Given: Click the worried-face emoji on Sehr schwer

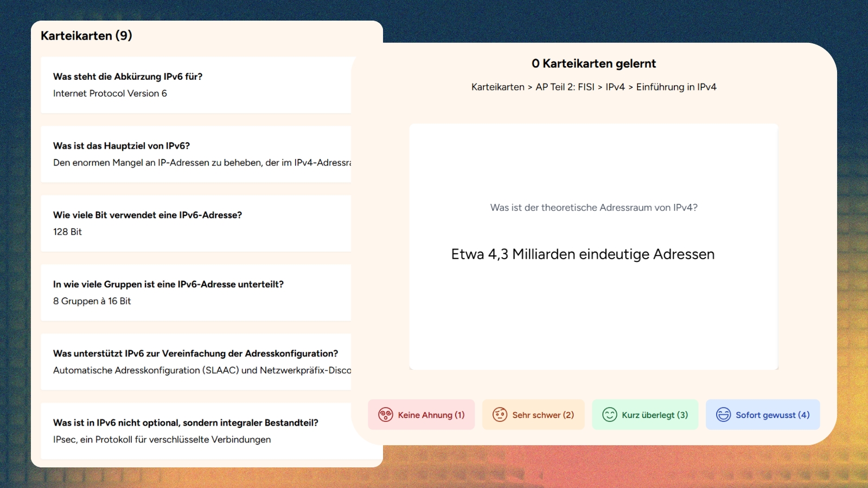Looking at the screenshot, I should 500,414.
